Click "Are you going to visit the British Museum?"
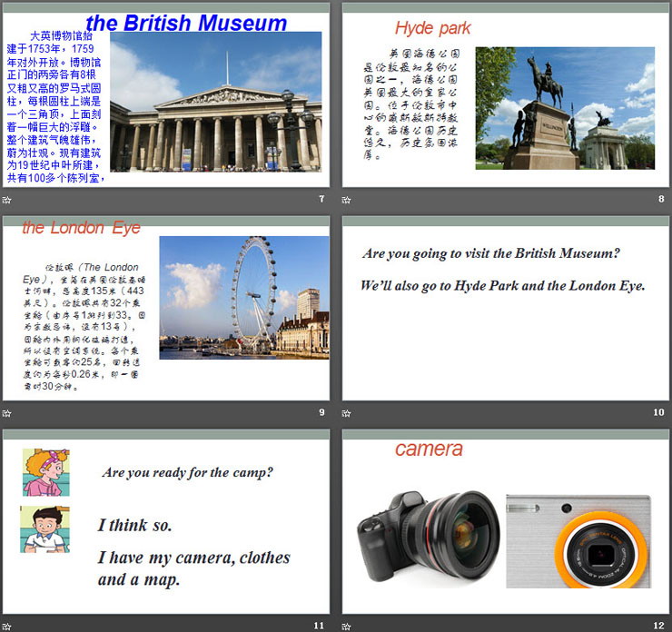Screen dimensions: 672x632 491,253
